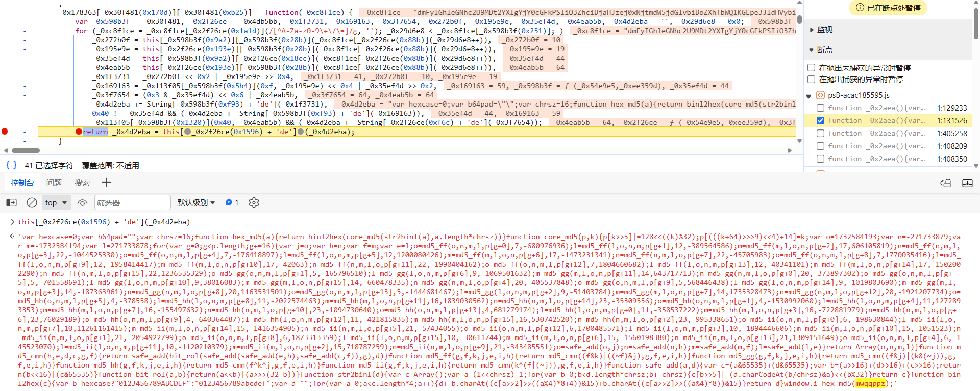The width and height of the screenshot is (980, 391).
Task: Click the 覆盖范围: 不适用 status text
Action: 110,166
